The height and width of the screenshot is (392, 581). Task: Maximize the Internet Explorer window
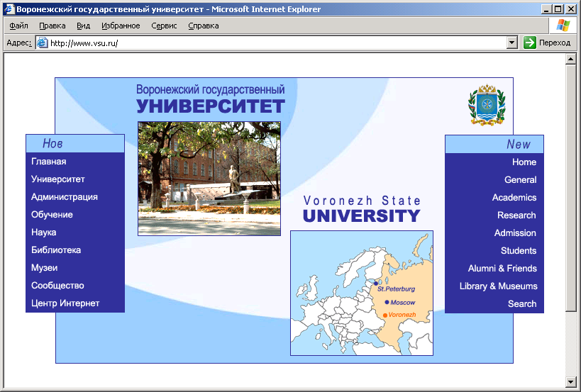click(x=558, y=9)
